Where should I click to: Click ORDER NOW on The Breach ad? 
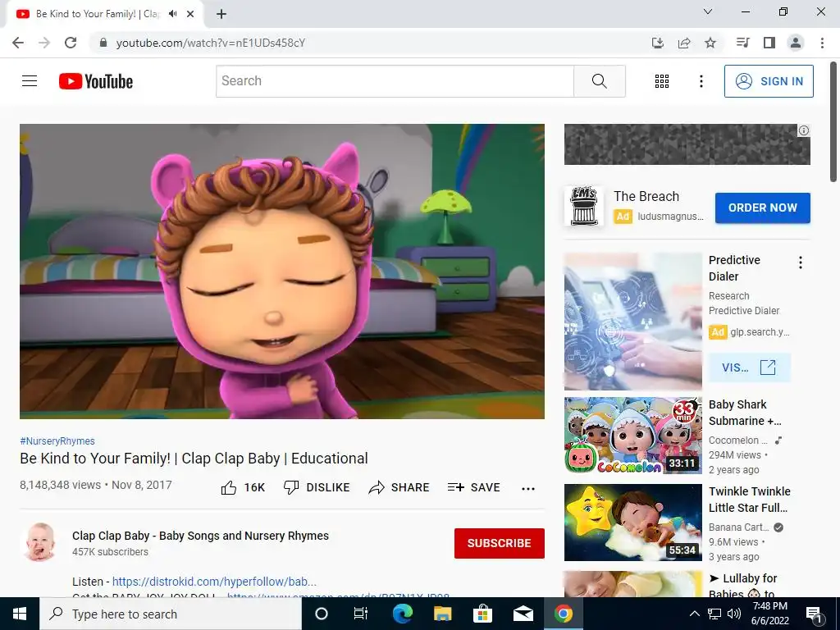(762, 208)
